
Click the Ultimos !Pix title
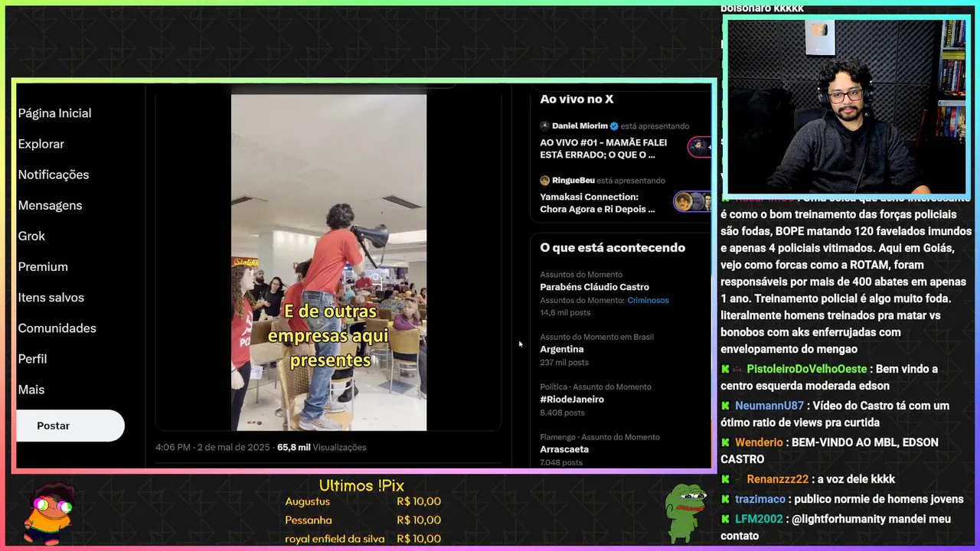(361, 485)
